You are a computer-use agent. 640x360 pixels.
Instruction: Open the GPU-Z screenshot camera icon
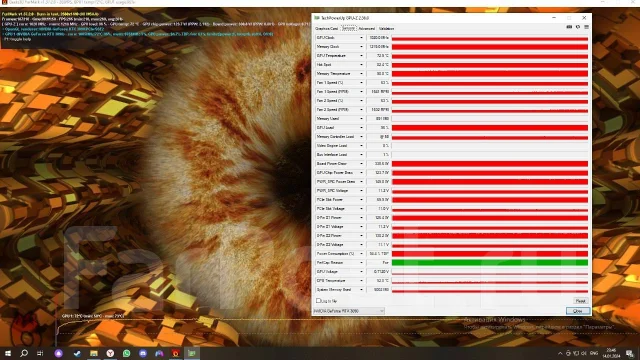[569, 27]
